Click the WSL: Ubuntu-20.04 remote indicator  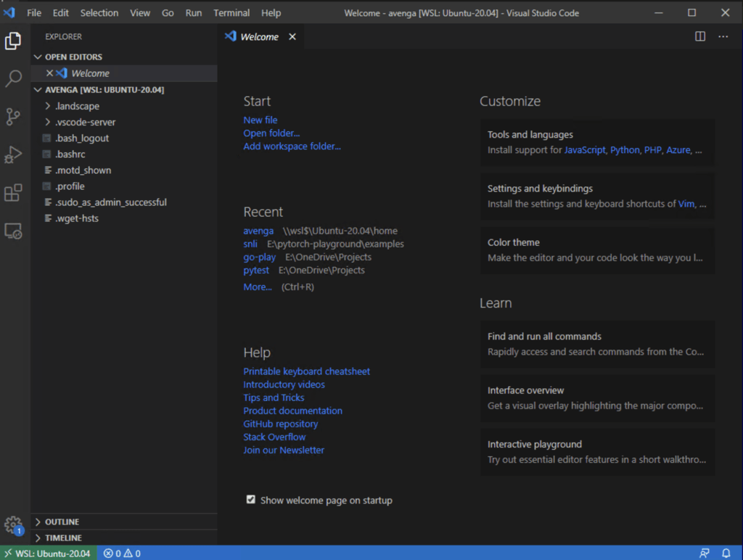(x=49, y=553)
